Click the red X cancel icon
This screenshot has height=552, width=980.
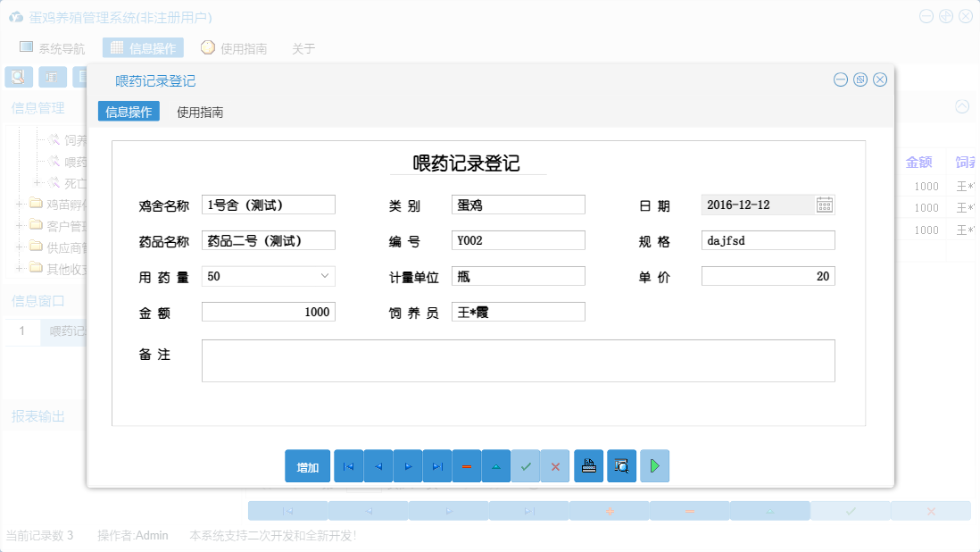click(555, 465)
